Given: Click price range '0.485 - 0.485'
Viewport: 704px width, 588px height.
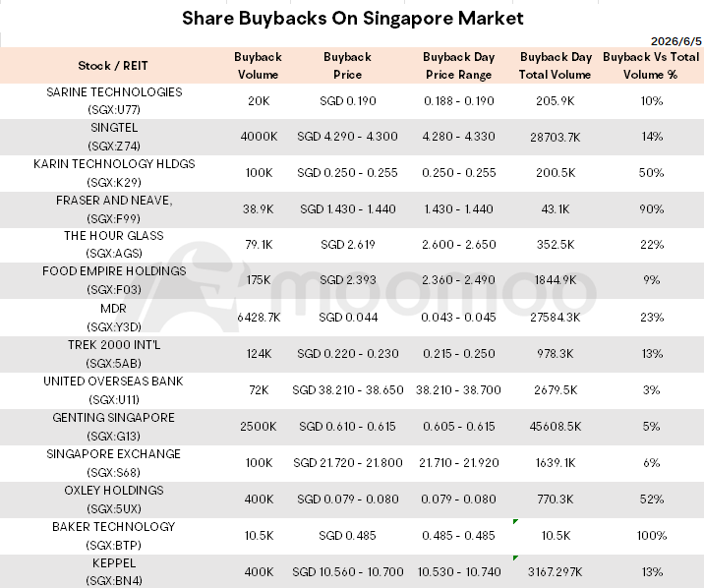Looking at the screenshot, I should (459, 536).
